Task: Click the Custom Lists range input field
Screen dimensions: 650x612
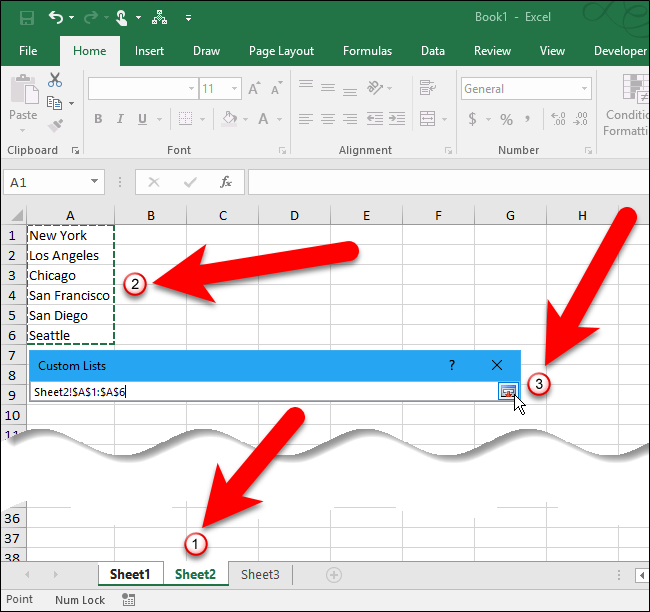Action: coord(264,392)
